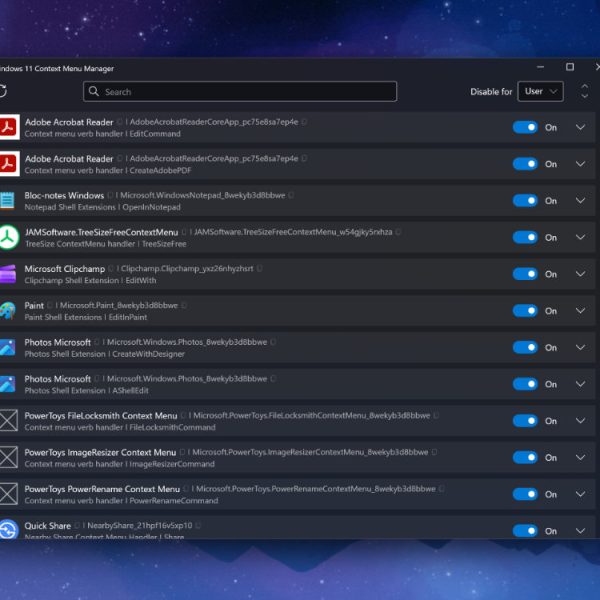Copy the JAMSoftware.TreeSizeFreeContextMenu package ID
600x600 pixels.
point(398,232)
